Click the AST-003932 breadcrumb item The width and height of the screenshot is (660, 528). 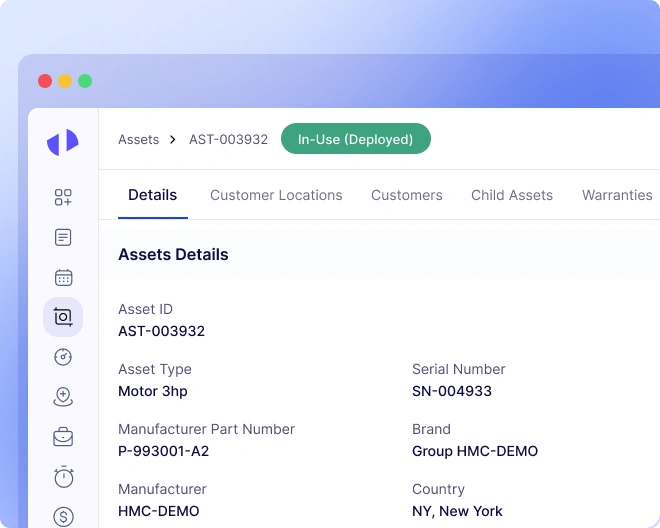point(228,139)
